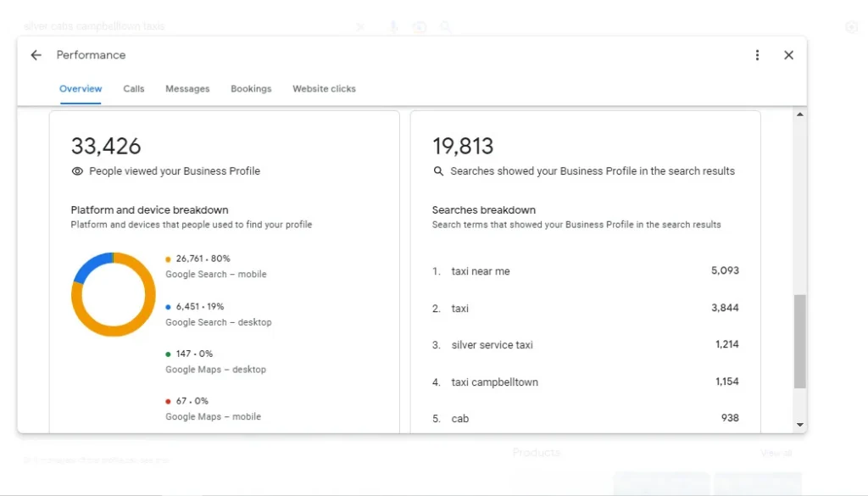Click the 5,093 search count value
868x496 pixels.
click(726, 270)
